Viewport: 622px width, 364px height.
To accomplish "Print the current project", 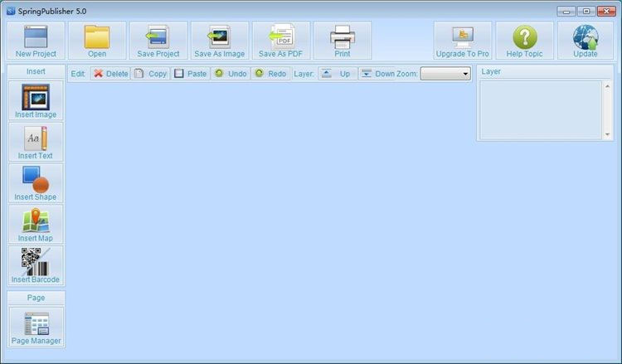I will (343, 41).
